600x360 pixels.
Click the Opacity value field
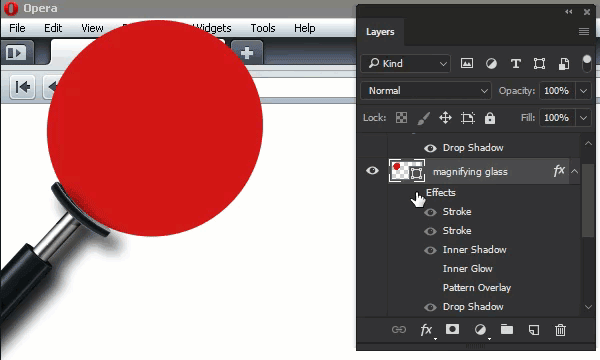(x=557, y=91)
